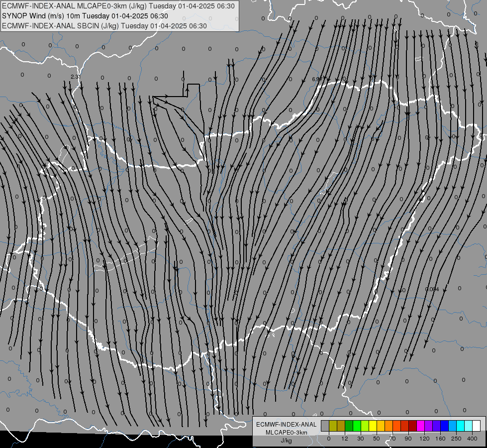Click the MLCAPE0-3km legend label
The height and width of the screenshot is (448, 487).
tap(287, 433)
